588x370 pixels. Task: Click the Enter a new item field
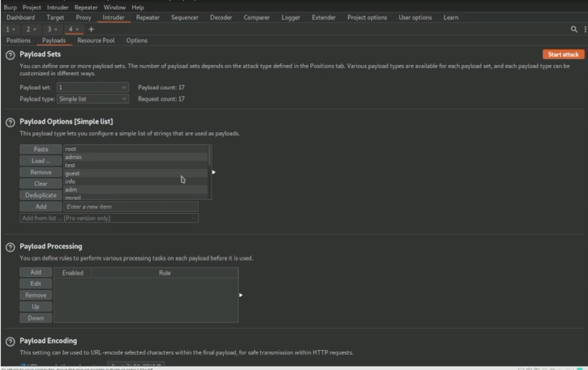[131, 206]
